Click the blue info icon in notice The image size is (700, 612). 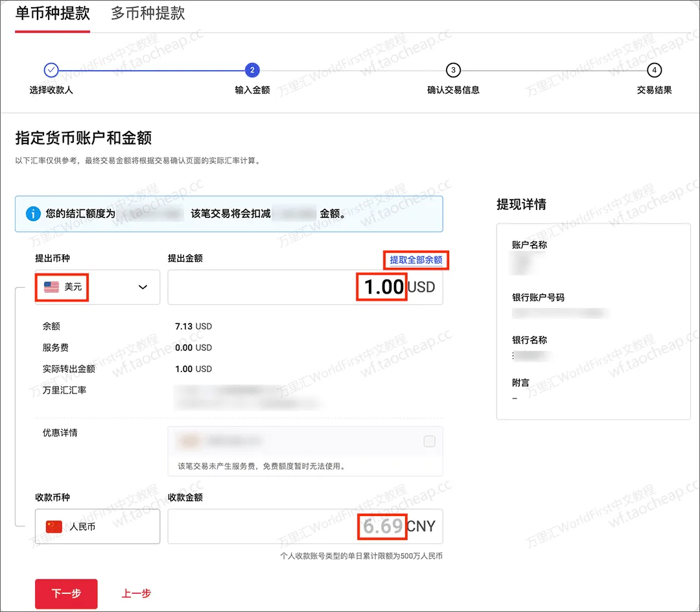click(32, 213)
